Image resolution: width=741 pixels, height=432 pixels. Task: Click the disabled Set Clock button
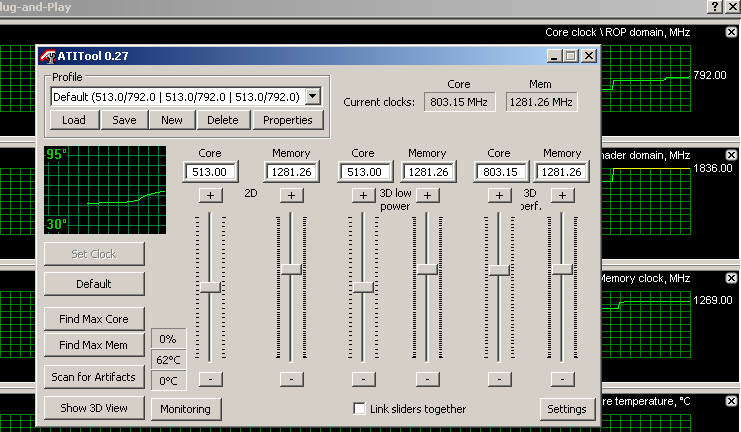(94, 254)
